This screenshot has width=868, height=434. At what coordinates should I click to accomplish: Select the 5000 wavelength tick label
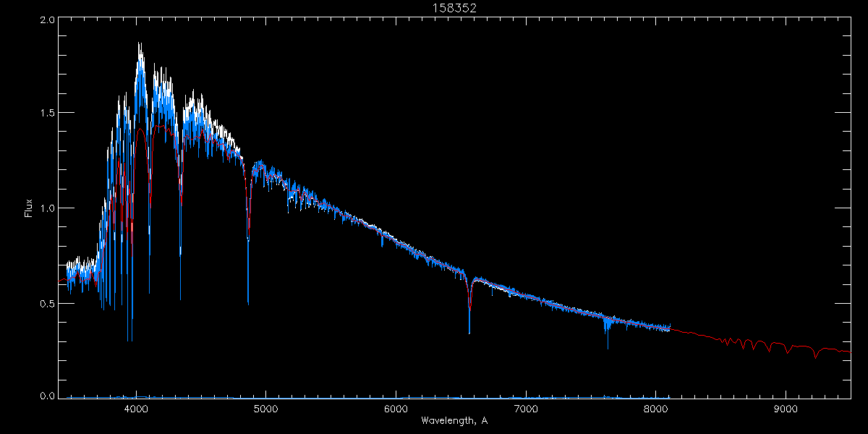coord(265,409)
